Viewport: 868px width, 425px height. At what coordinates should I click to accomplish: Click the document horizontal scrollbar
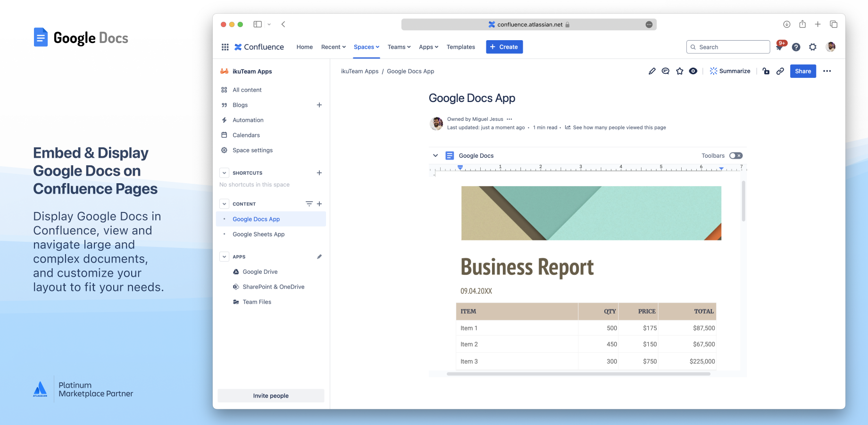pyautogui.click(x=578, y=374)
